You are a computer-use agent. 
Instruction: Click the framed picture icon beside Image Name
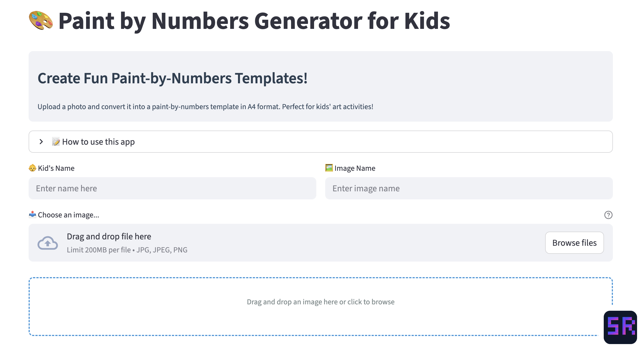[329, 168]
